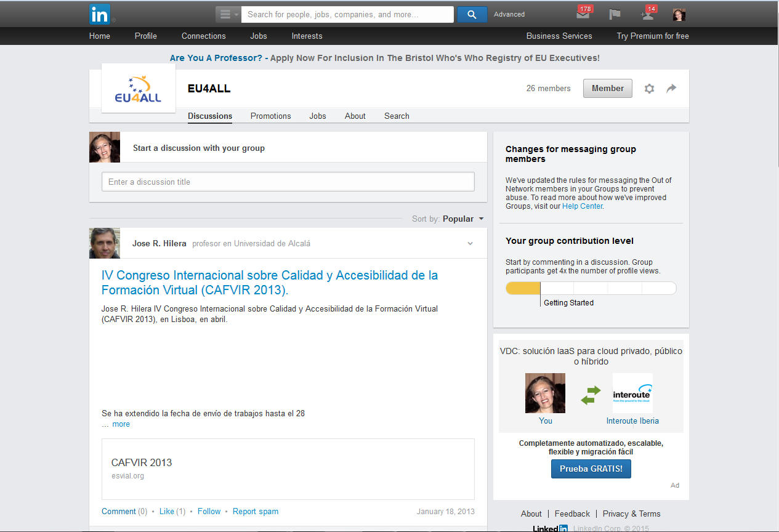Open the Interests menu
The height and width of the screenshot is (532, 779).
307,36
